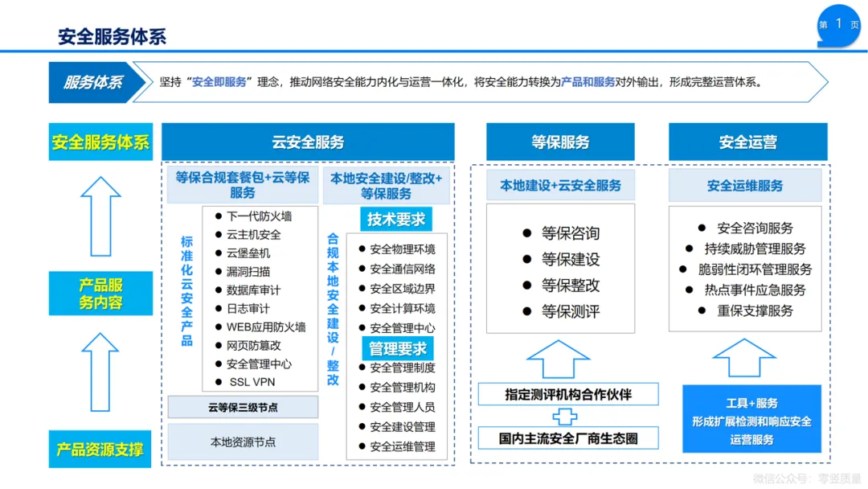Click the 安全运营 header
This screenshot has height=489, width=868.
click(x=748, y=142)
